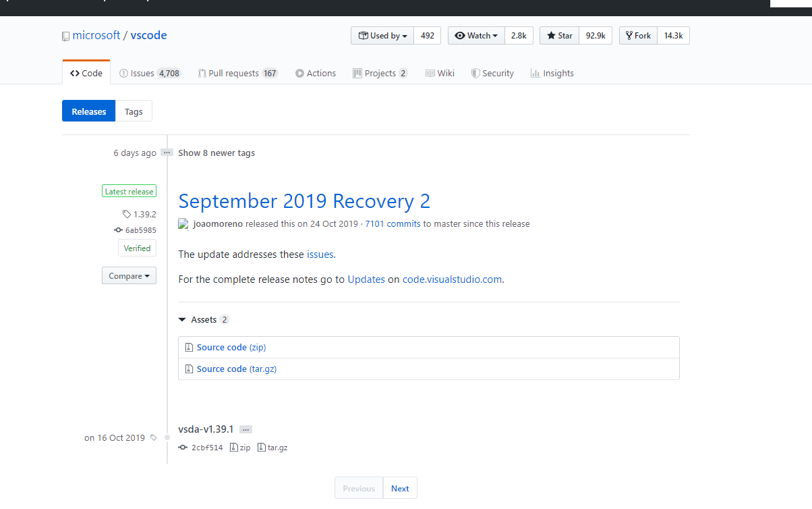
Task: Open the Used by dropdown
Action: (382, 36)
